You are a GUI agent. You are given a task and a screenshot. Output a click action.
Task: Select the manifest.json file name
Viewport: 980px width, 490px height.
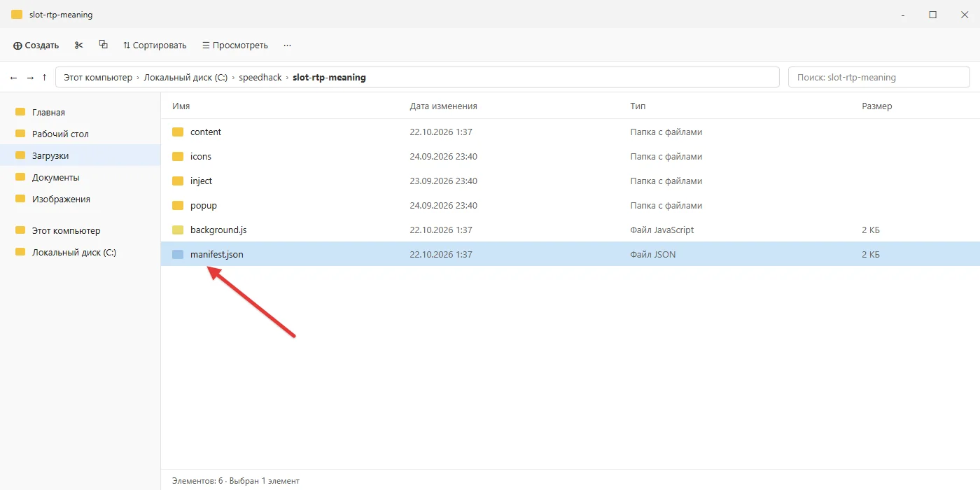217,254
